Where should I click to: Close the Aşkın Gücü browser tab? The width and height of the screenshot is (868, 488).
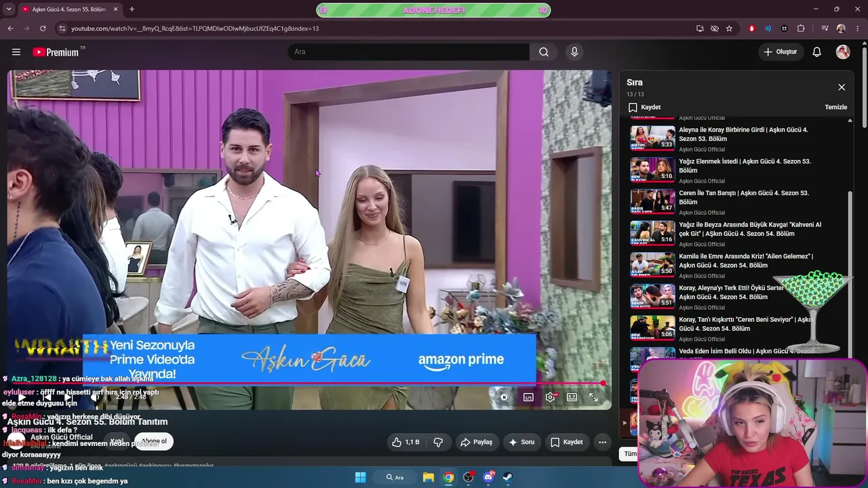(115, 9)
